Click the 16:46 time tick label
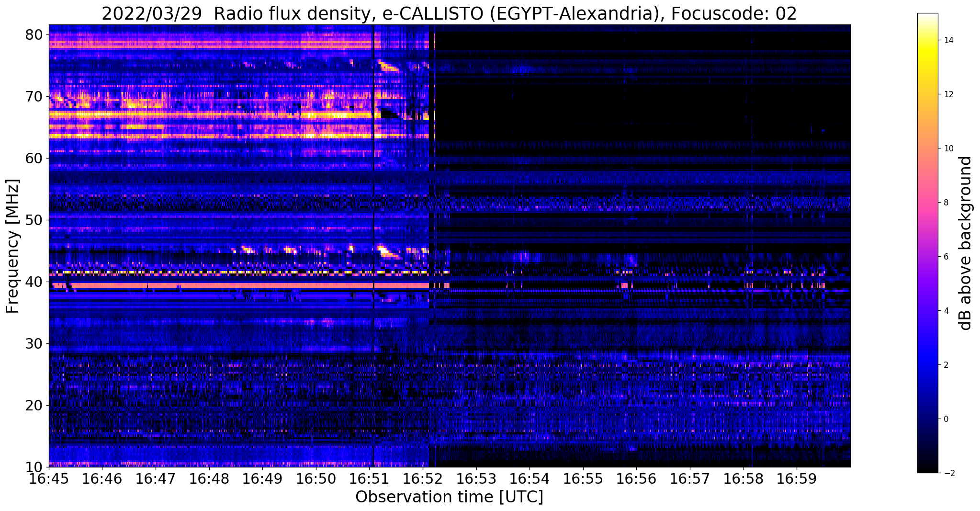The height and width of the screenshot is (511, 980). [102, 479]
